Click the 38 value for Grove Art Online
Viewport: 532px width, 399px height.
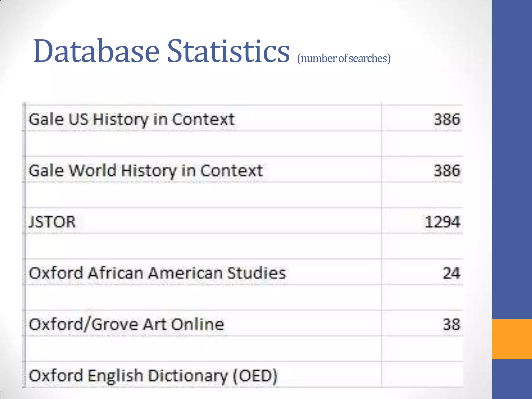(x=451, y=324)
